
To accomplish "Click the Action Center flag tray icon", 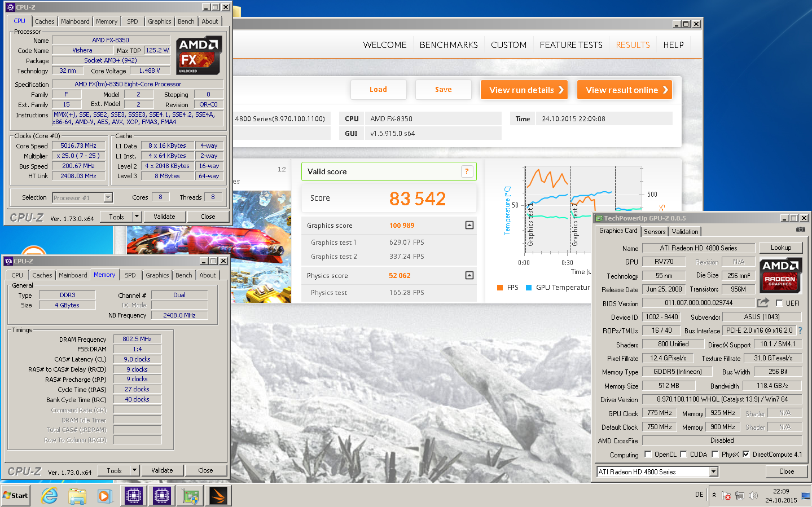I will [726, 496].
